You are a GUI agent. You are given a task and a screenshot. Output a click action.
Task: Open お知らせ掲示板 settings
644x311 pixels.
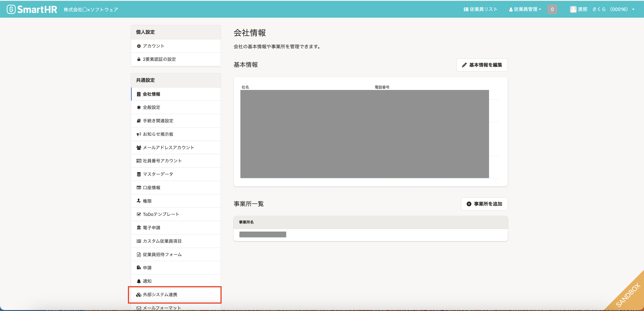pos(176,134)
